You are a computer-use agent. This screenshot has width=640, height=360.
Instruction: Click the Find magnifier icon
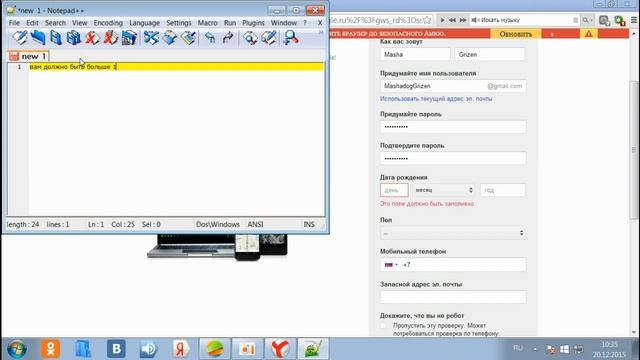pos(250,38)
